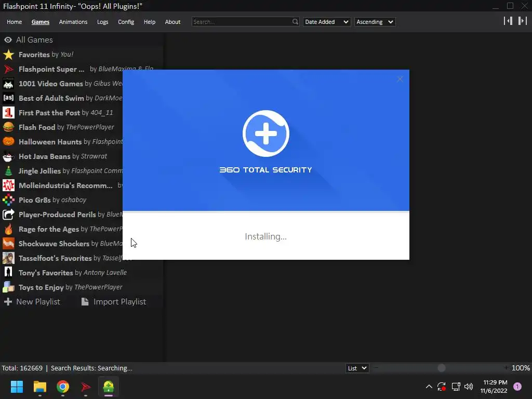Toggle the left sidebar collapse icon

tap(508, 21)
